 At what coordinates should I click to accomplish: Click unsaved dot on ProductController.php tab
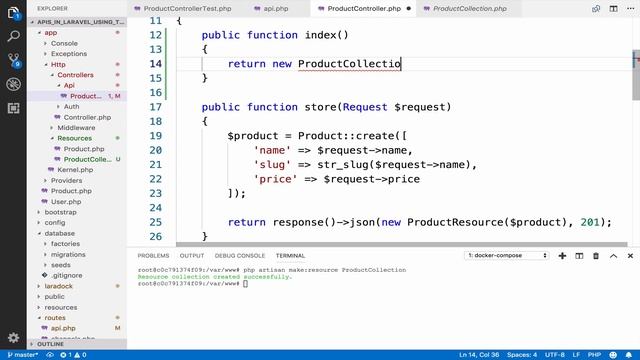tap(409, 9)
